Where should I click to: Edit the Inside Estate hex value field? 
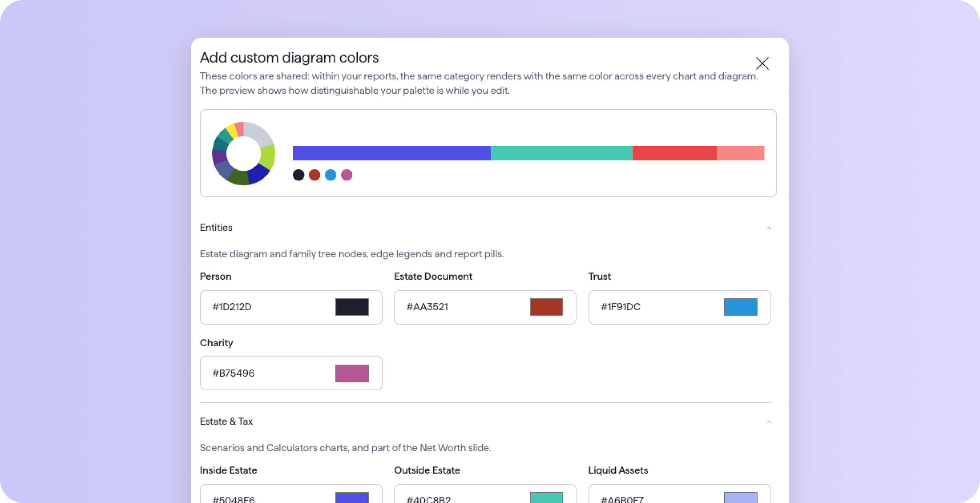tap(234, 499)
